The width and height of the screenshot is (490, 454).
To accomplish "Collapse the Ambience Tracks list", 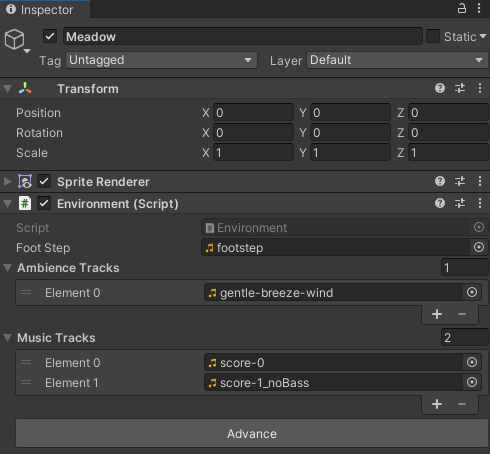I will click(7, 268).
